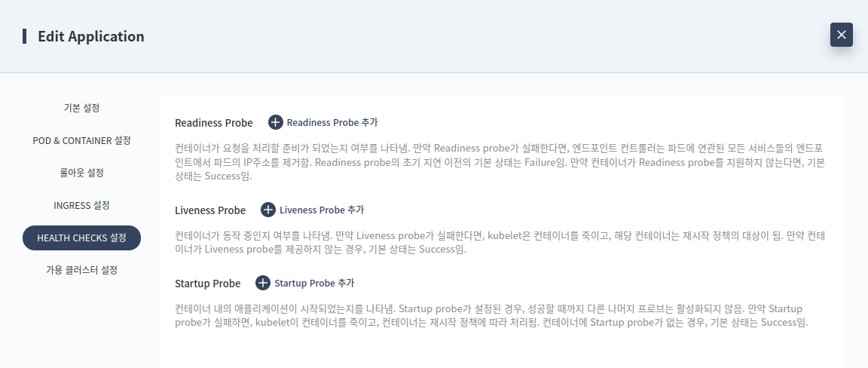Open the 가용 클러스터 설정 section
Image resolution: width=868 pixels, height=368 pixels.
pyautogui.click(x=81, y=271)
